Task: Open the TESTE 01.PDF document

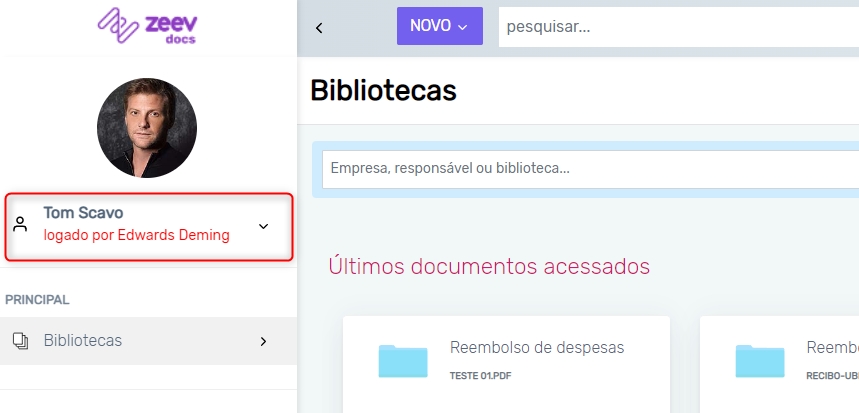Action: tap(482, 376)
